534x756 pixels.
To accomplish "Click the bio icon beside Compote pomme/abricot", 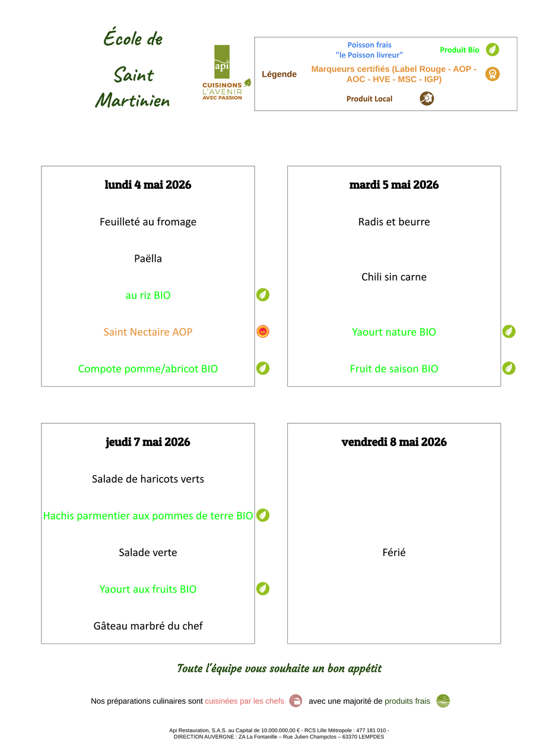I will tap(263, 368).
